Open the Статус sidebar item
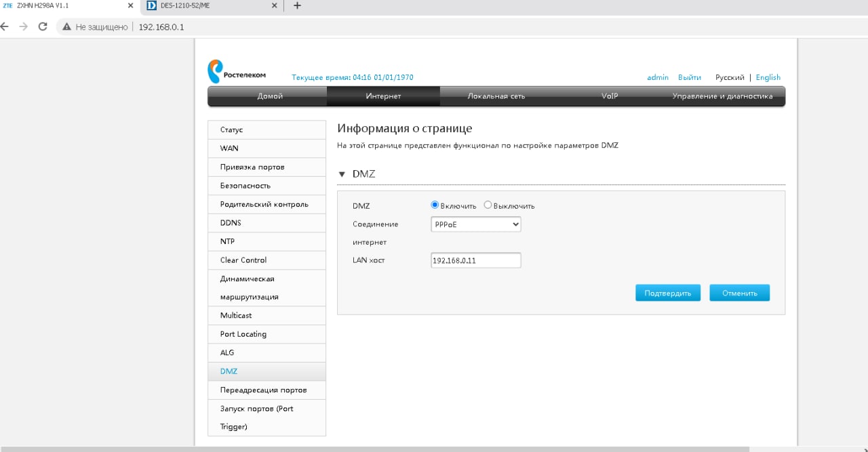The width and height of the screenshot is (868, 452). (267, 129)
